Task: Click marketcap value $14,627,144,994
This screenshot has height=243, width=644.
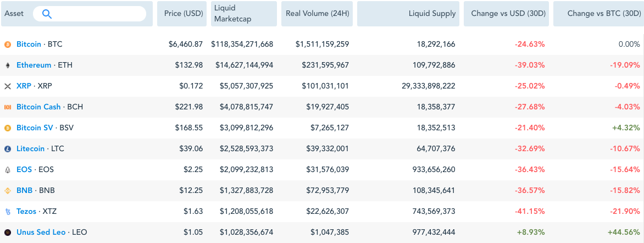Action: 244,65
